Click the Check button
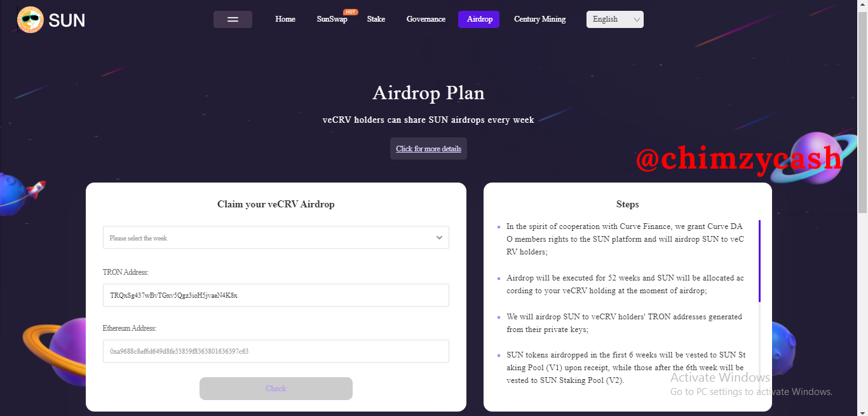The image size is (868, 416). tap(276, 389)
